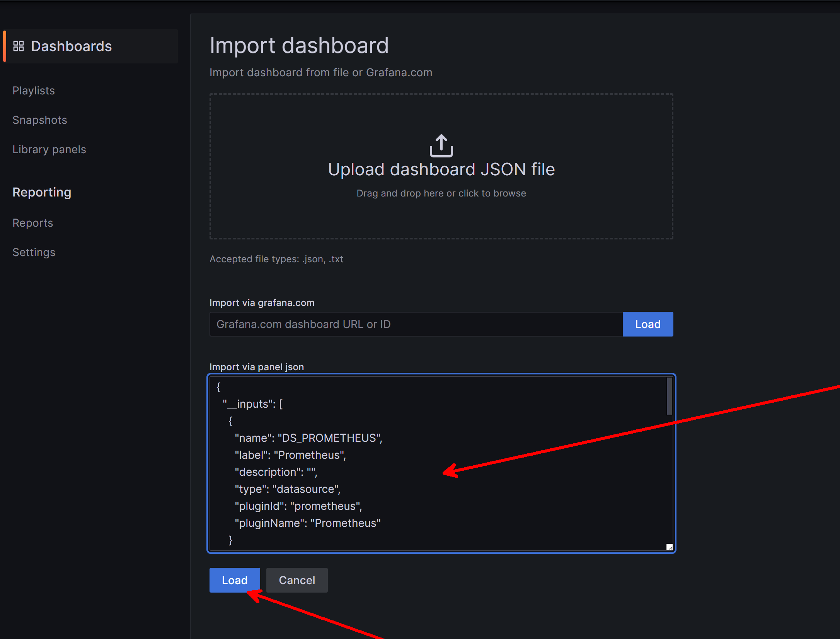Image resolution: width=840 pixels, height=639 pixels.
Task: Select the Reporting heading
Action: pyautogui.click(x=42, y=192)
